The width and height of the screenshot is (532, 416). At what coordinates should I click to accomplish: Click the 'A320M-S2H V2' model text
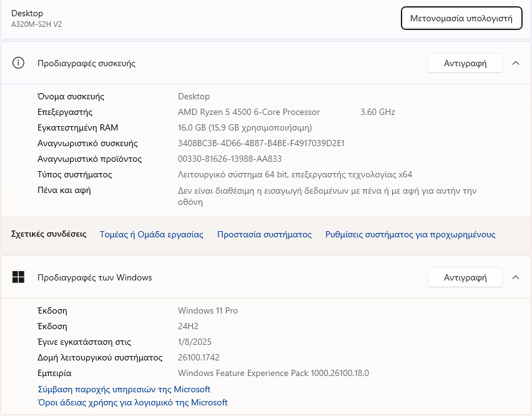[37, 24]
